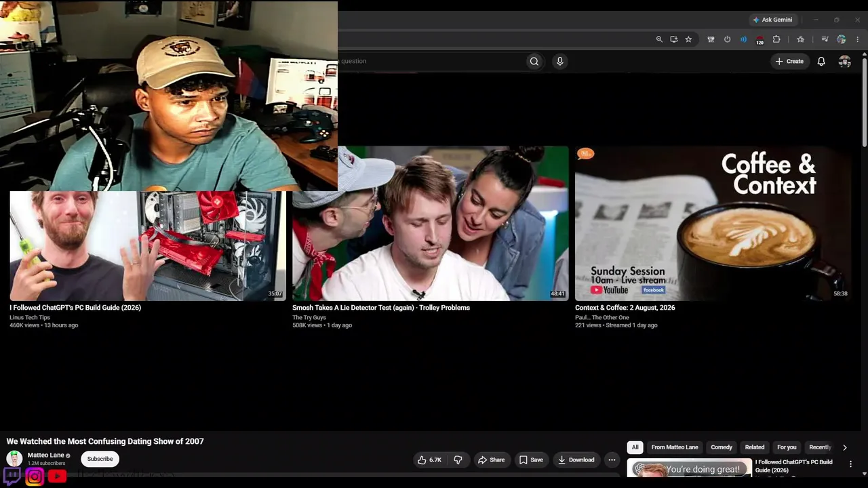The height and width of the screenshot is (488, 868).
Task: Save the video to a playlist
Action: point(531,460)
